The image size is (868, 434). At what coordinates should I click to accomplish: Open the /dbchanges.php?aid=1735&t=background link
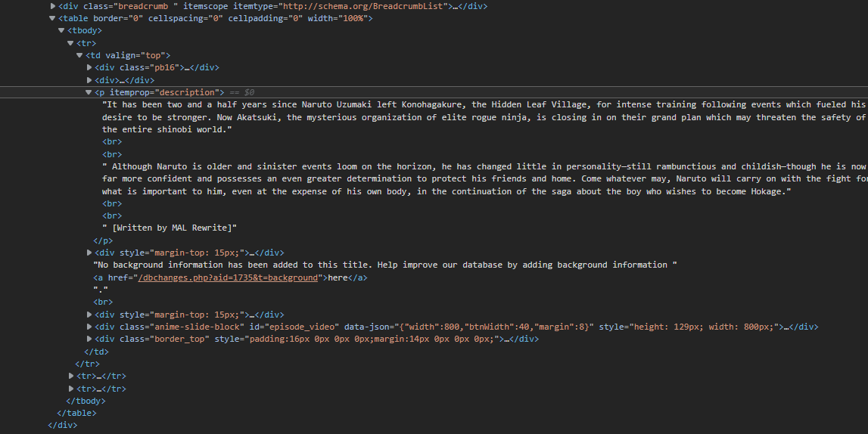227,277
